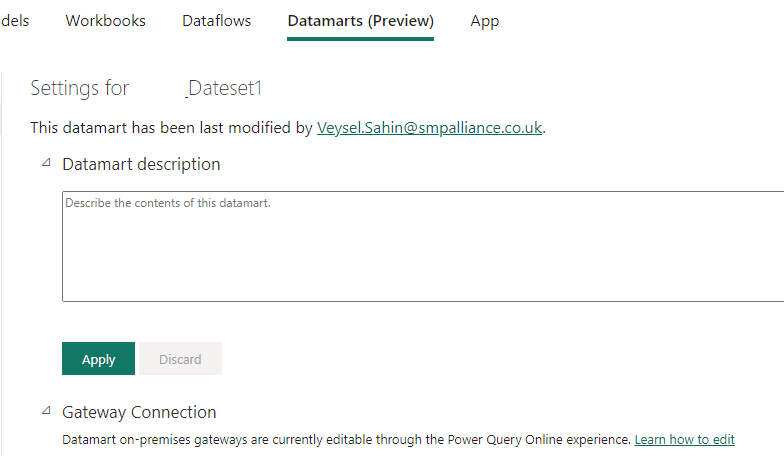Go to the App tab

[484, 20]
